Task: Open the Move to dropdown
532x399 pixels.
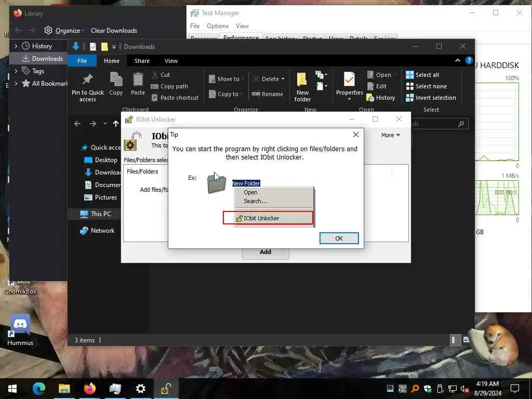Action: tap(226, 79)
